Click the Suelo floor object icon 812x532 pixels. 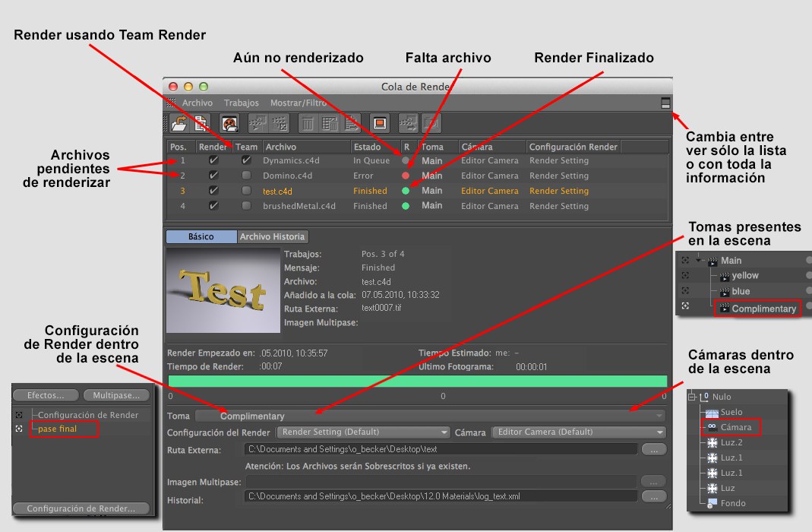tap(712, 413)
